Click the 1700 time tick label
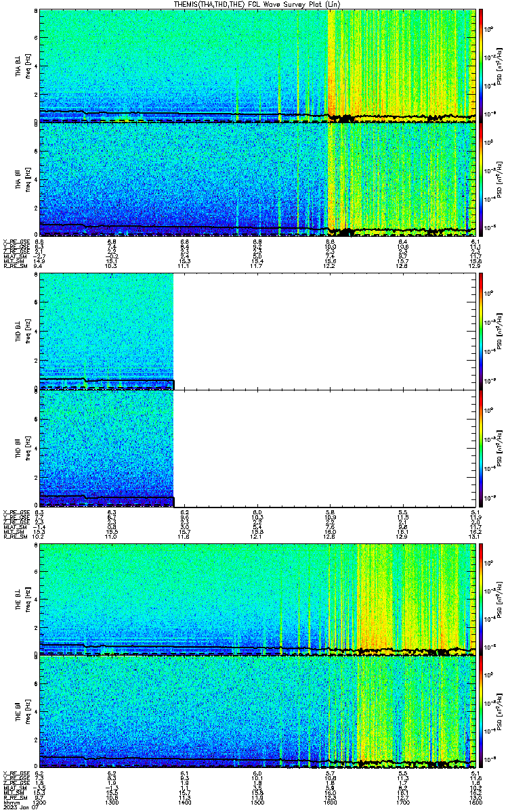 click(x=402, y=802)
